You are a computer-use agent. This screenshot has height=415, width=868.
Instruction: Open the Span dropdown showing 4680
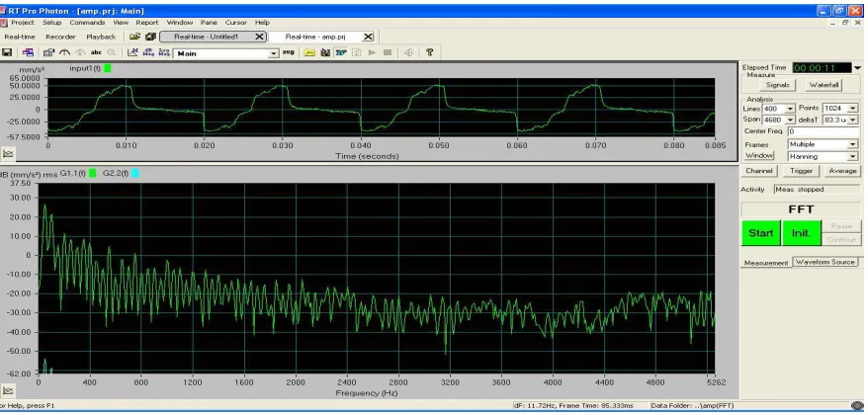790,120
